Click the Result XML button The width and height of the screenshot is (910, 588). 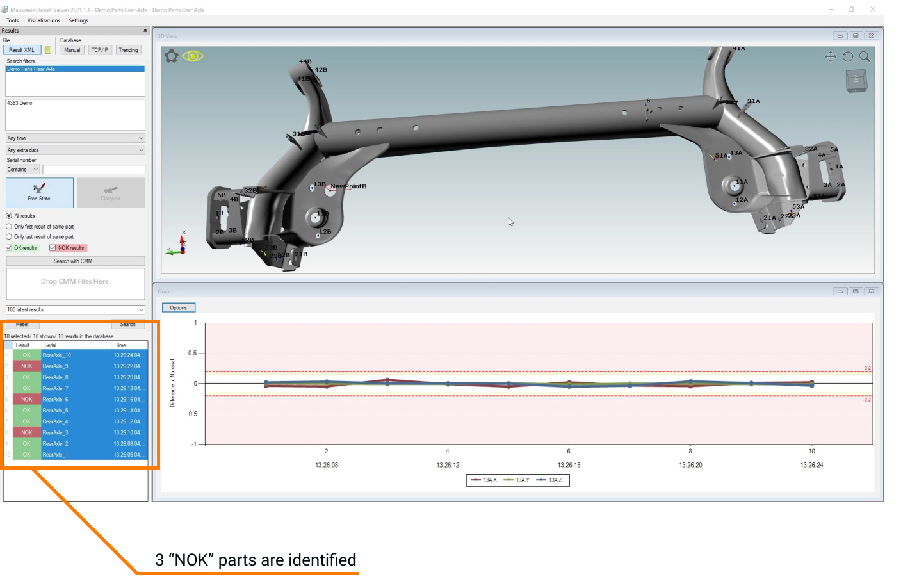pos(22,50)
